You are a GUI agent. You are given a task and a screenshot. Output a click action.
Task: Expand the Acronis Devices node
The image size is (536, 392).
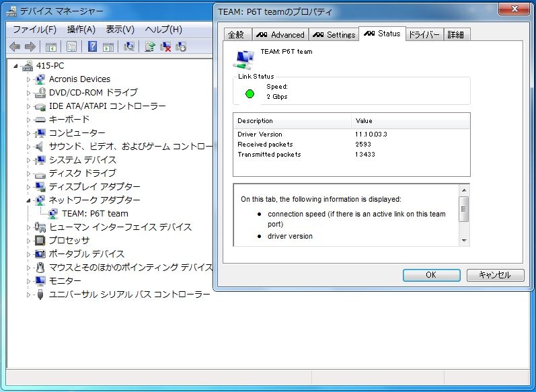(x=29, y=79)
